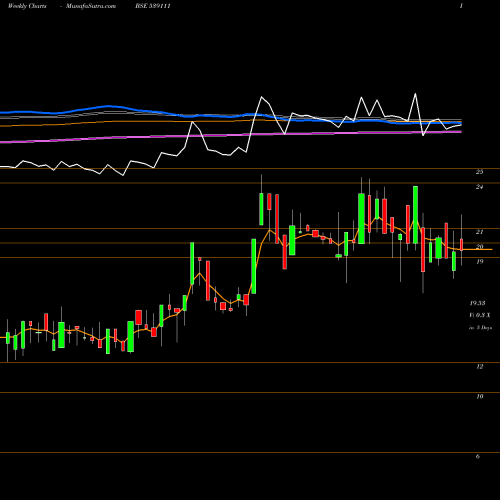Screen dimensions: 500x500
Task: Click the 'MunafaSutra.com' label in header
Action: (x=91, y=6)
